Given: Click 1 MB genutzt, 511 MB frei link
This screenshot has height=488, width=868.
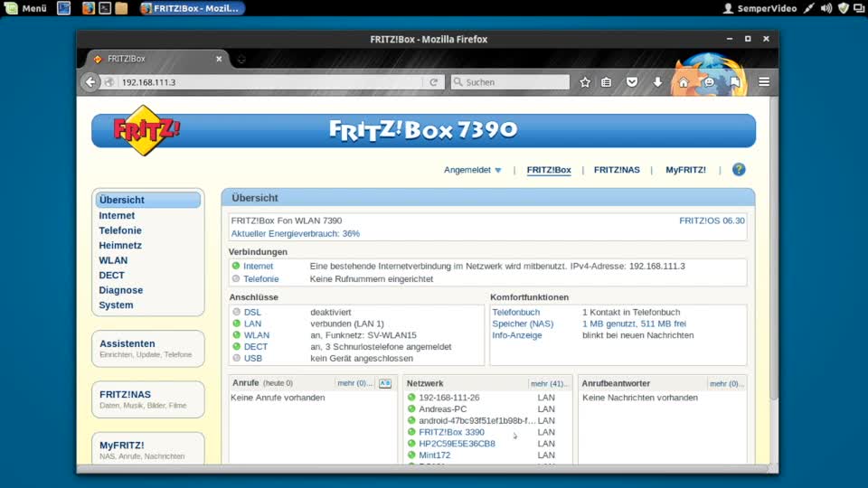Looking at the screenshot, I should (634, 324).
